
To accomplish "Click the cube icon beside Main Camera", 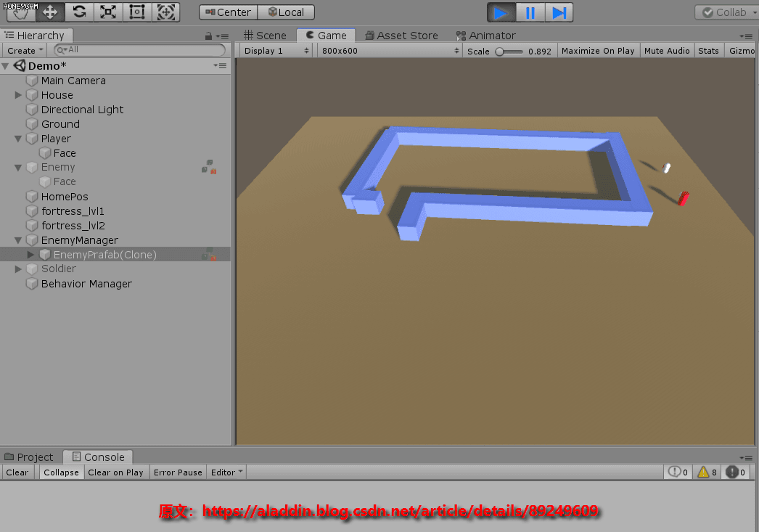I will click(32, 81).
